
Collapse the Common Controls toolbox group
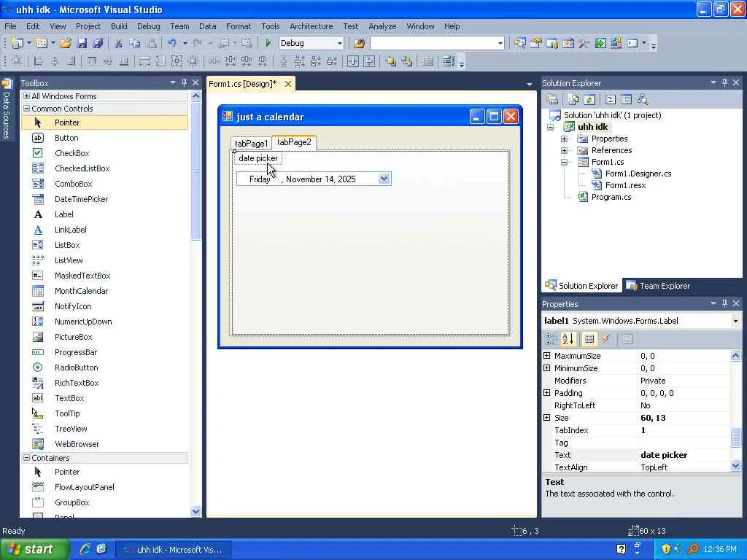coord(27,109)
